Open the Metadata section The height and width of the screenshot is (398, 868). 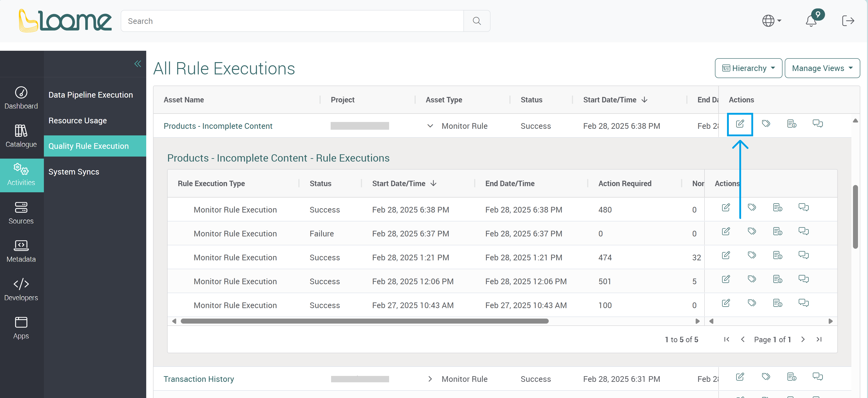click(x=21, y=251)
